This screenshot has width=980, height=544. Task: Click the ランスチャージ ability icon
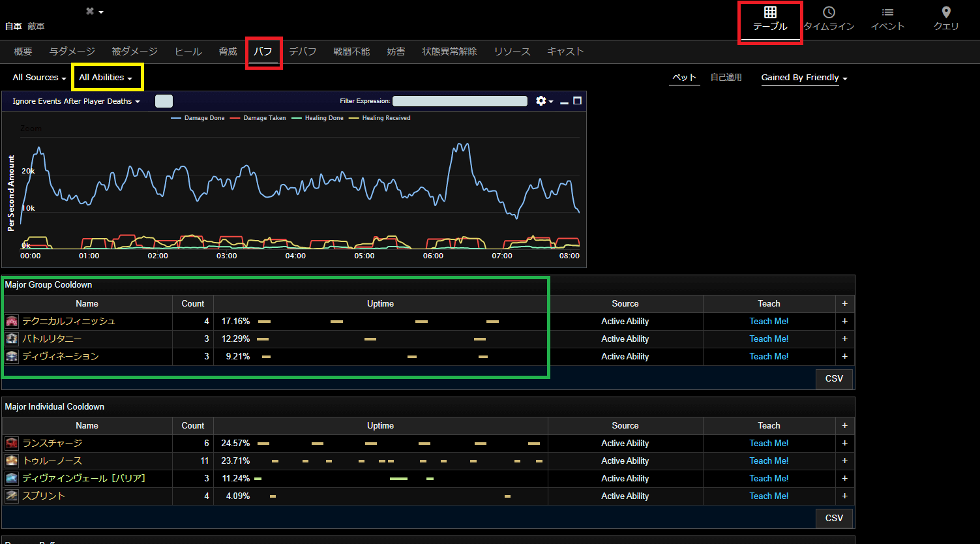pos(12,444)
